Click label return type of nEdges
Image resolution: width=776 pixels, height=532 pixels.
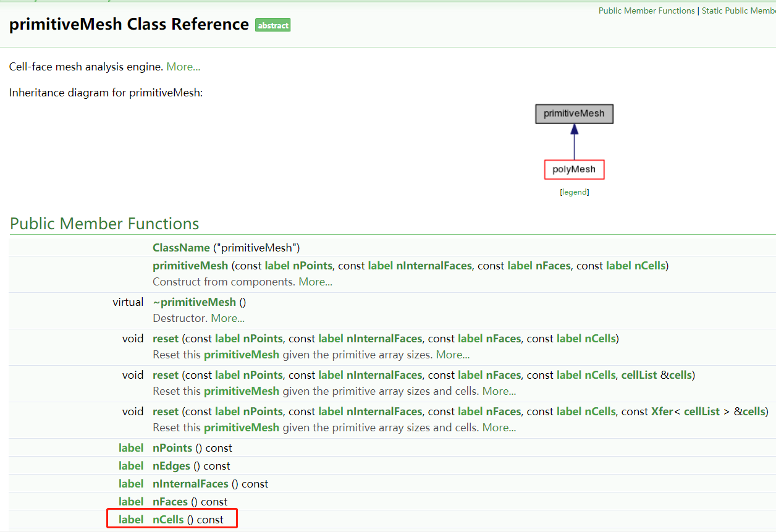pyautogui.click(x=131, y=466)
